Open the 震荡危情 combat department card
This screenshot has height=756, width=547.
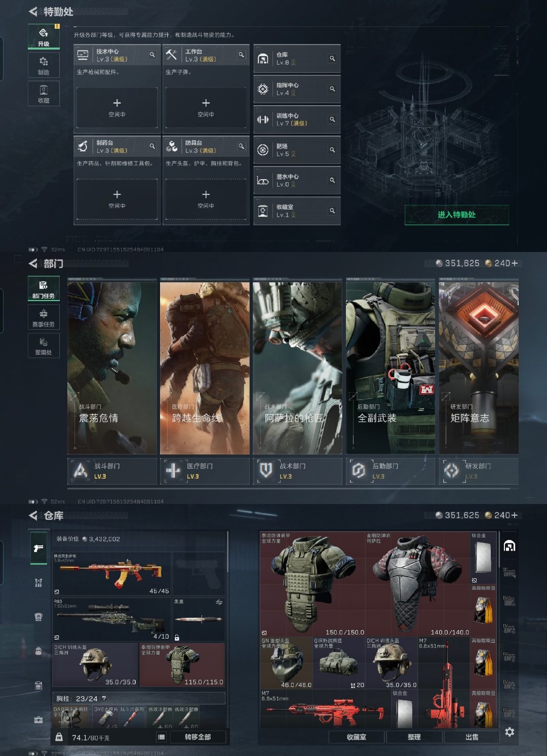[x=112, y=368]
